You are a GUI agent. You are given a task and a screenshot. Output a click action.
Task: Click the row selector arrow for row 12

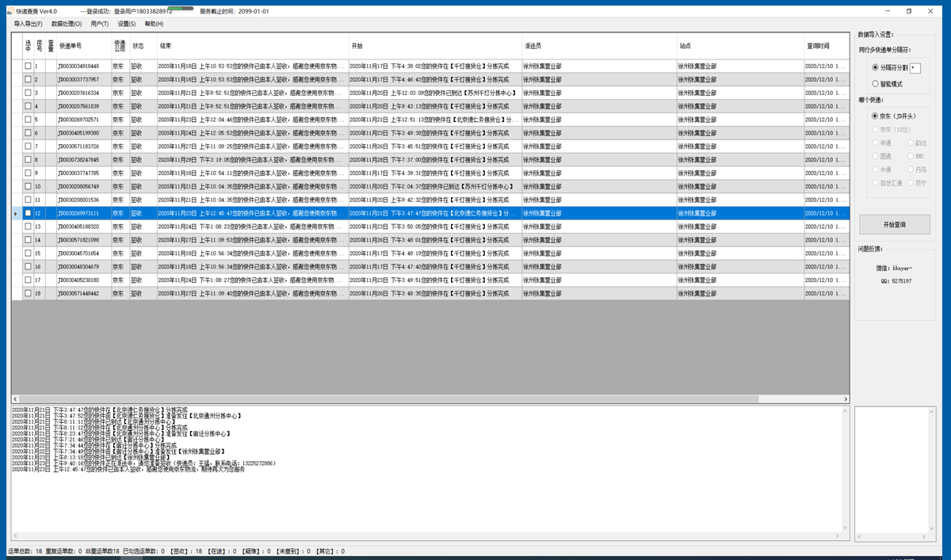coord(17,213)
